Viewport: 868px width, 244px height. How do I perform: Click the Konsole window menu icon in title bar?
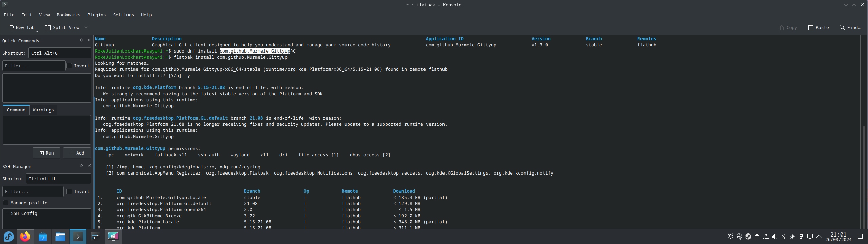coord(5,4)
